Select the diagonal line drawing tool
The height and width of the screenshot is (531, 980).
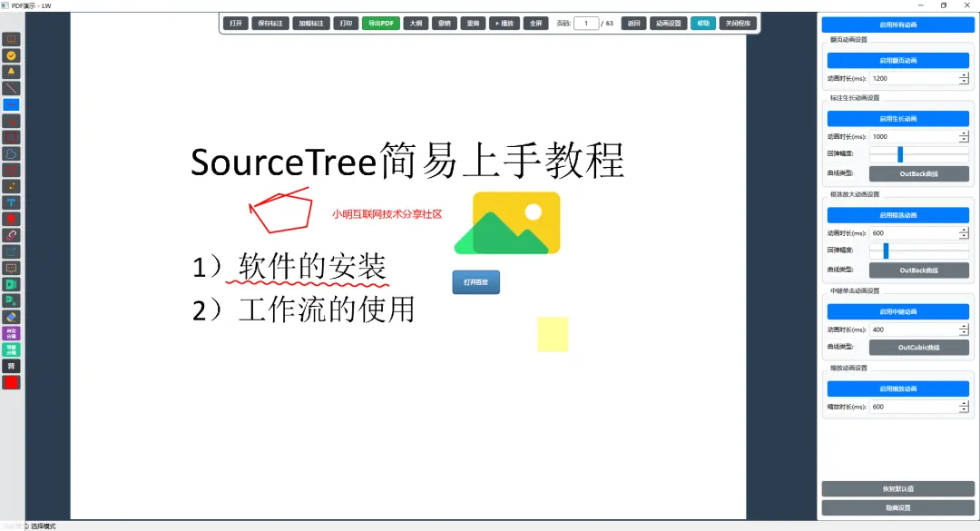click(11, 88)
